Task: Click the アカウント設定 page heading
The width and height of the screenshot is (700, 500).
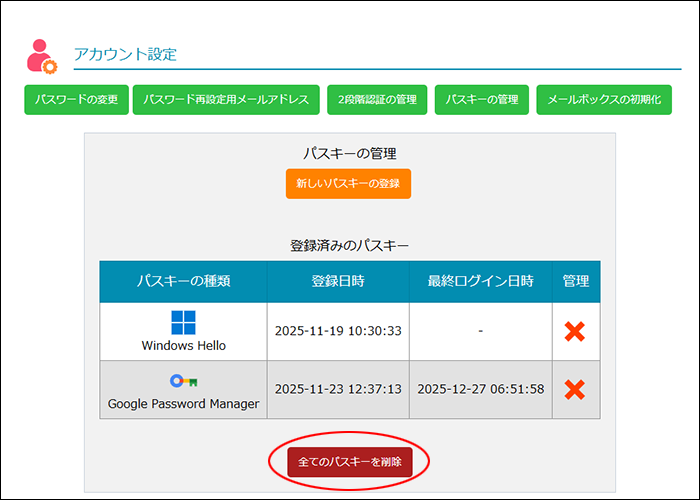Action: coord(126,54)
